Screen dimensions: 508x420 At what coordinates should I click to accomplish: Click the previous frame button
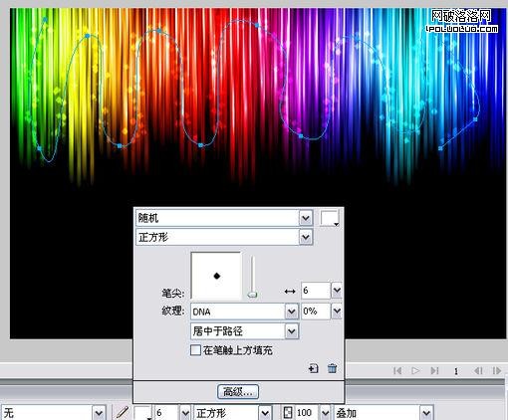coord(478,370)
